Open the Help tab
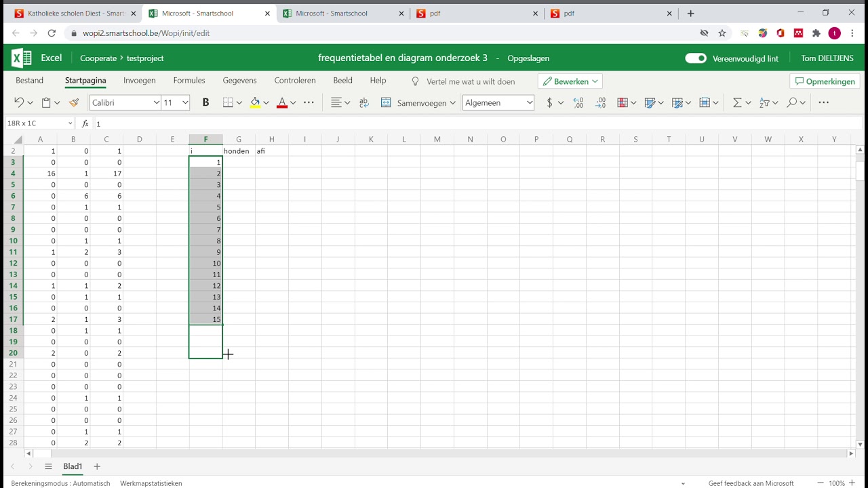 pyautogui.click(x=378, y=81)
